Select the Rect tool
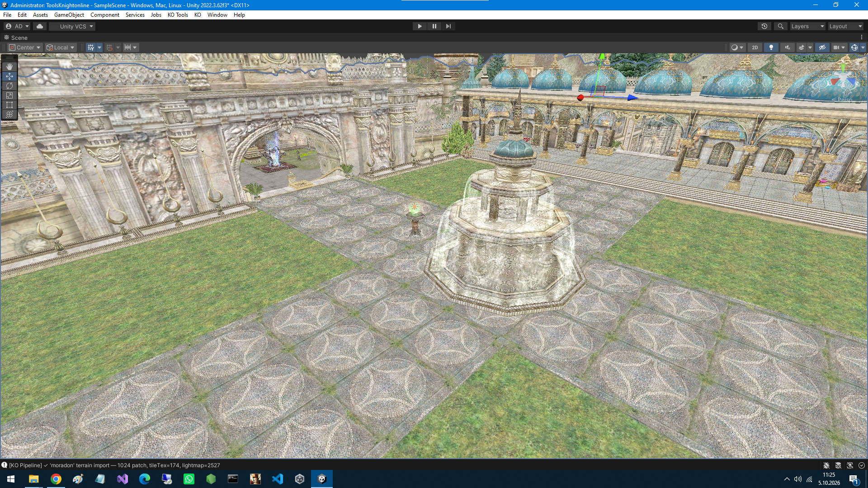Viewport: 868px width, 488px height. 9,105
